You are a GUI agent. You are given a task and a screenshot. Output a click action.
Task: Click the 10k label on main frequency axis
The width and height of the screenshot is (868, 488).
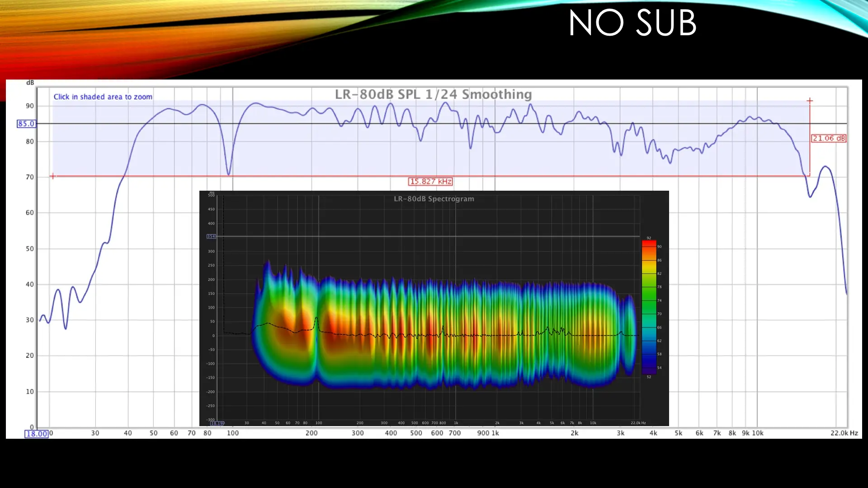coord(758,433)
